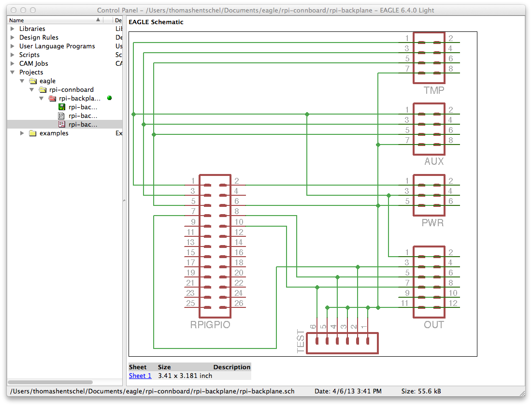
Task: Select the Libraries tree item
Action: tap(32, 29)
